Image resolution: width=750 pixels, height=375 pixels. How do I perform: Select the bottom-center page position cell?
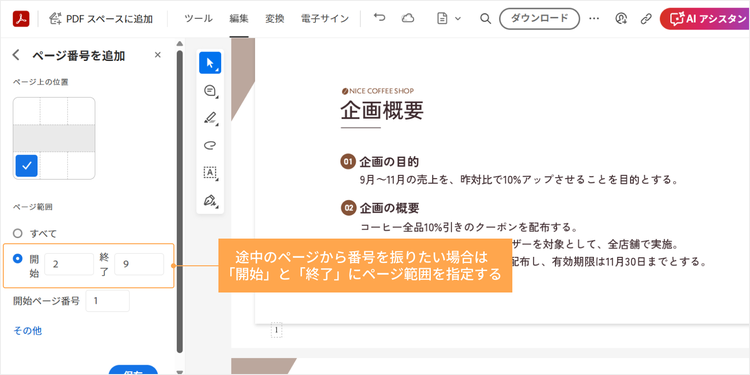pyautogui.click(x=54, y=165)
